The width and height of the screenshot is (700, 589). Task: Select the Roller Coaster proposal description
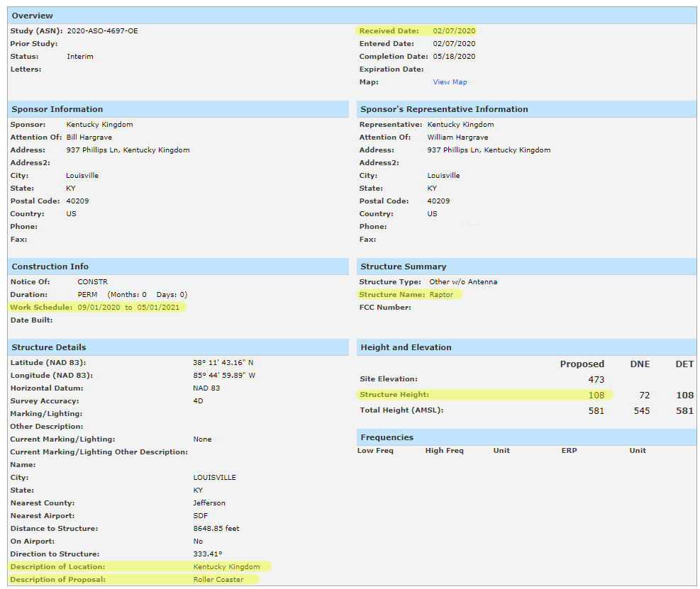pos(218,580)
